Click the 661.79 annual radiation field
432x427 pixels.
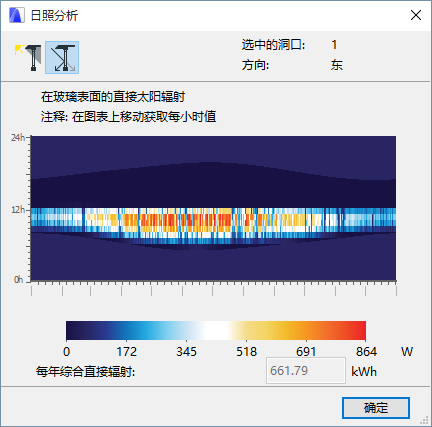[306, 371]
